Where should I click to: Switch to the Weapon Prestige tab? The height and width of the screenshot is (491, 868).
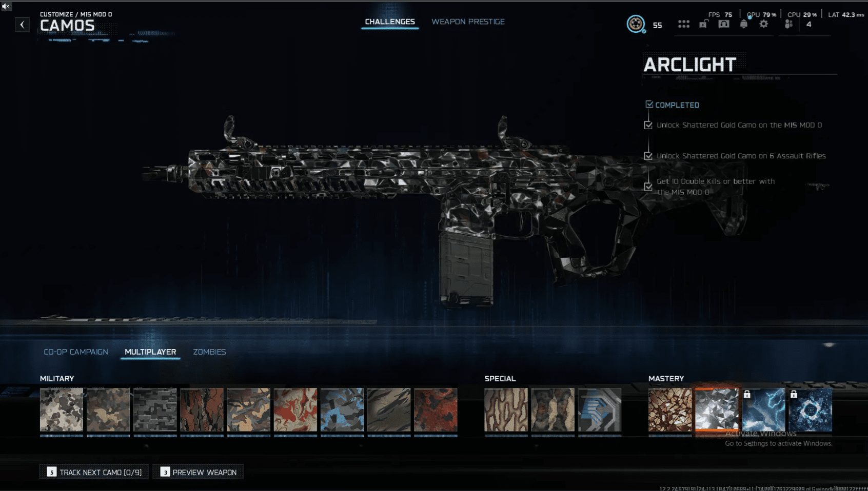pos(467,22)
